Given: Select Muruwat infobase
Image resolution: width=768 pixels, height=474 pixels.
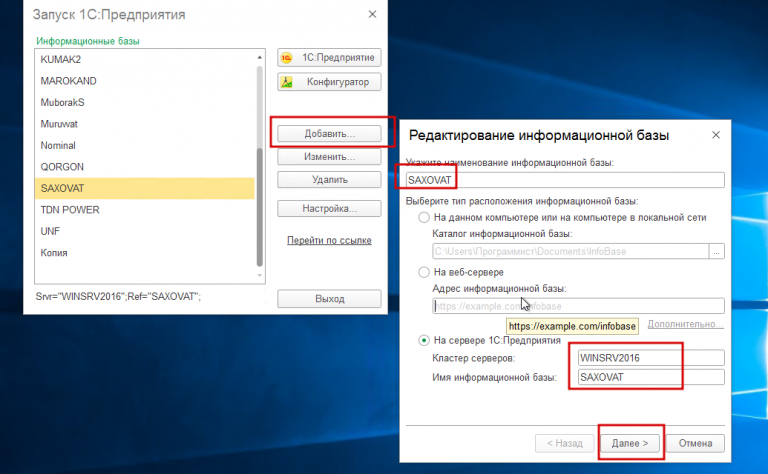Looking at the screenshot, I should [x=145, y=124].
